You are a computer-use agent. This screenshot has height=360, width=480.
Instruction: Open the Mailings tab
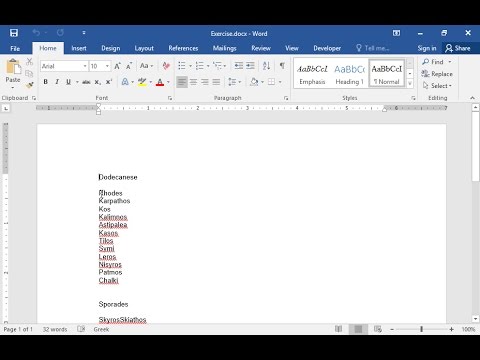224,48
